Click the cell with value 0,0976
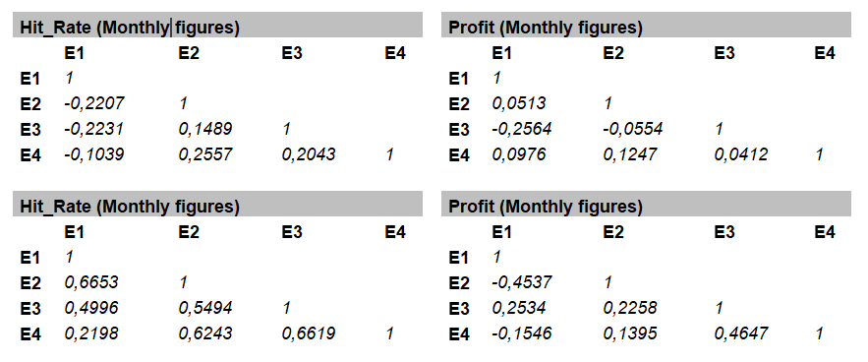This screenshot has width=868, height=362. click(x=519, y=154)
